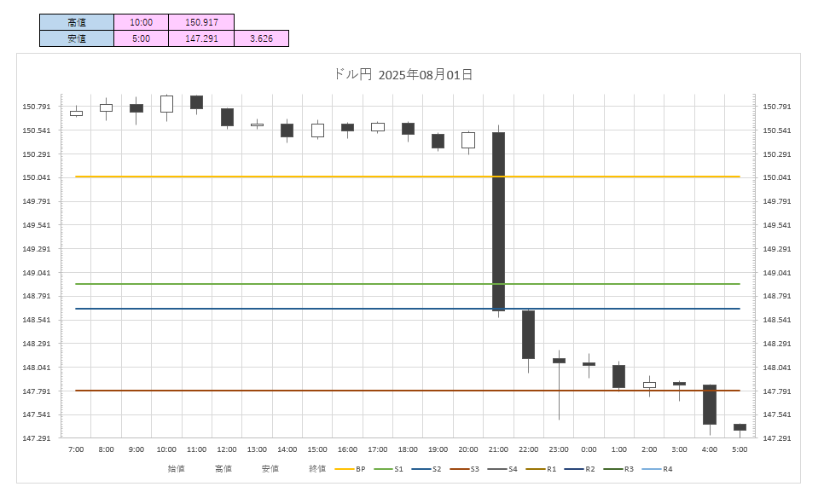The image size is (824, 504).
Task: Click the 始値 legend label
Action: pyautogui.click(x=176, y=469)
